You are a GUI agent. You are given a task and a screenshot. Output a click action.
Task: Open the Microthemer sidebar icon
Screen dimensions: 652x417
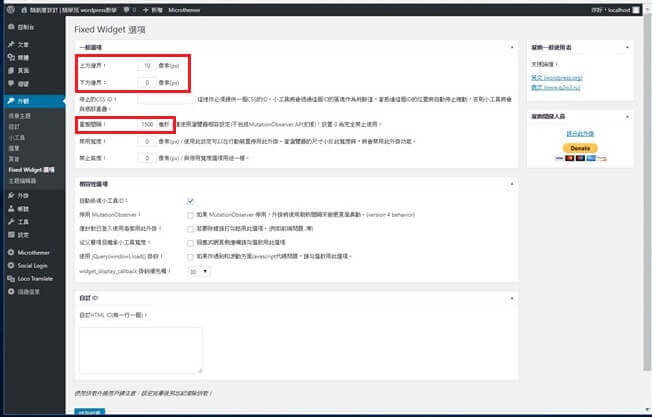point(9,253)
